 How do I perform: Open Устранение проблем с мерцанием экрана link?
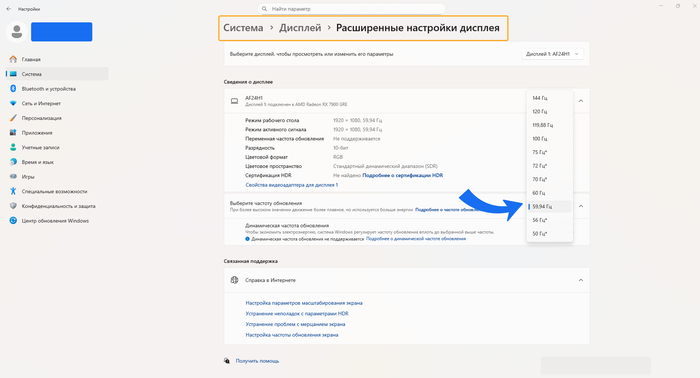pos(295,324)
